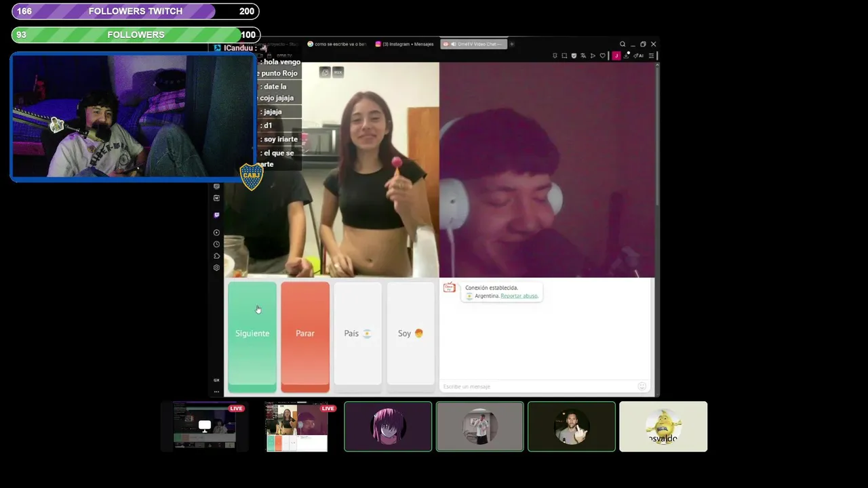Select the avatar tile with white-shirt person
Screen dimensions: 868x488
coord(480,426)
